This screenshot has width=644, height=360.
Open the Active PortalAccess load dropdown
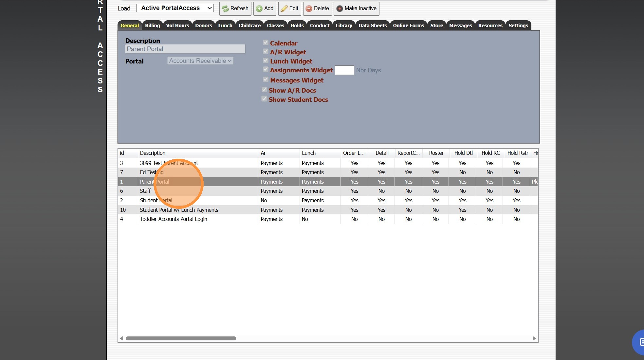pyautogui.click(x=175, y=8)
